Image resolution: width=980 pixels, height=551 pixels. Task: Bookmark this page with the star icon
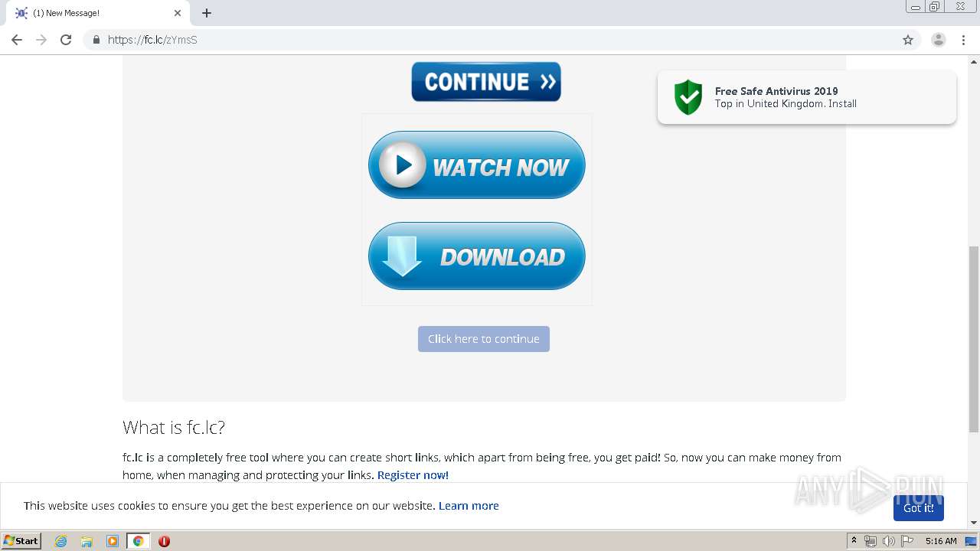click(908, 40)
